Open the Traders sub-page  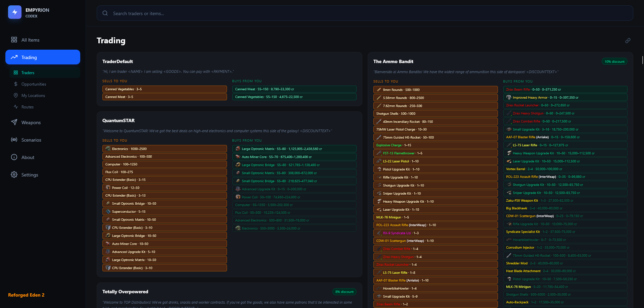tap(28, 73)
